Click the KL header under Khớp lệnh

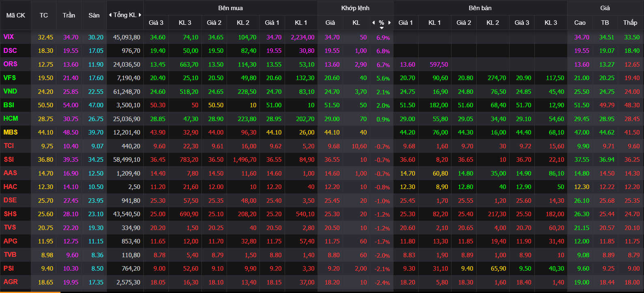(356, 23)
